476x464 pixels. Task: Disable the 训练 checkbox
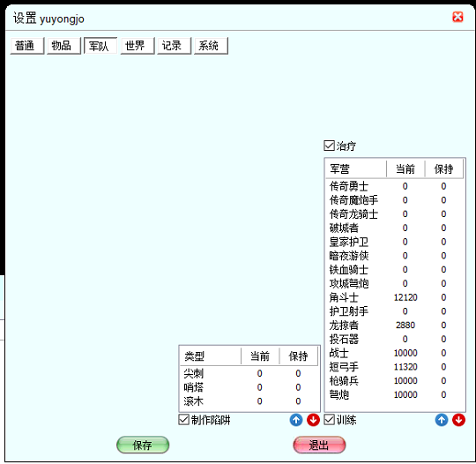[x=329, y=420]
